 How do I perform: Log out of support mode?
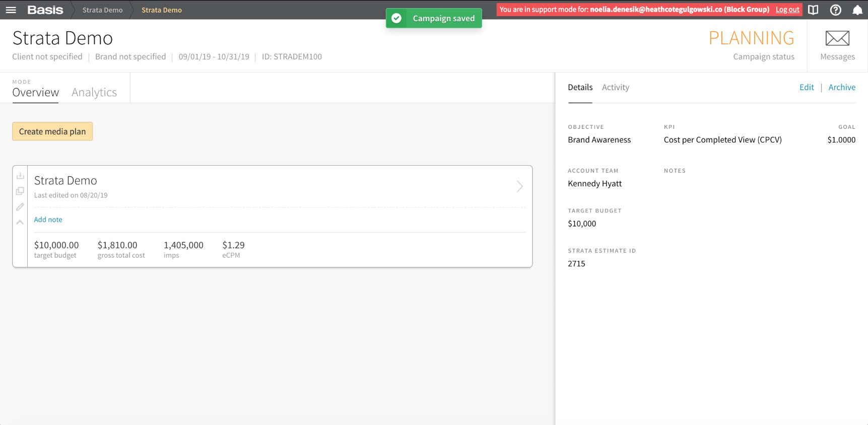(x=787, y=10)
